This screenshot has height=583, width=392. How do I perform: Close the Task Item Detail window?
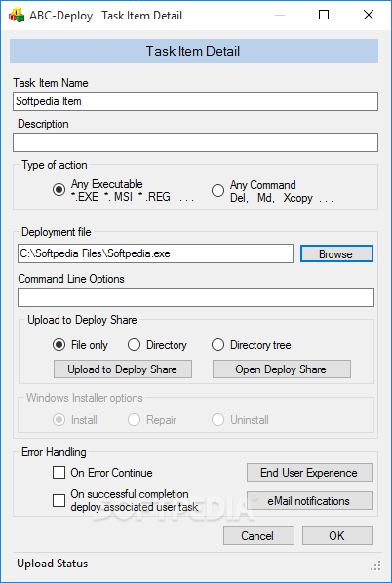369,15
